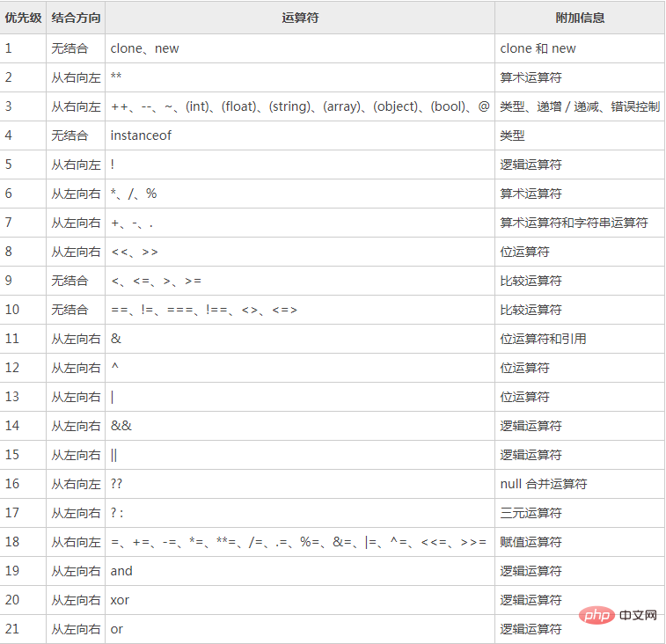Select priority number 18 cell
666x644 pixels.
click(23, 542)
